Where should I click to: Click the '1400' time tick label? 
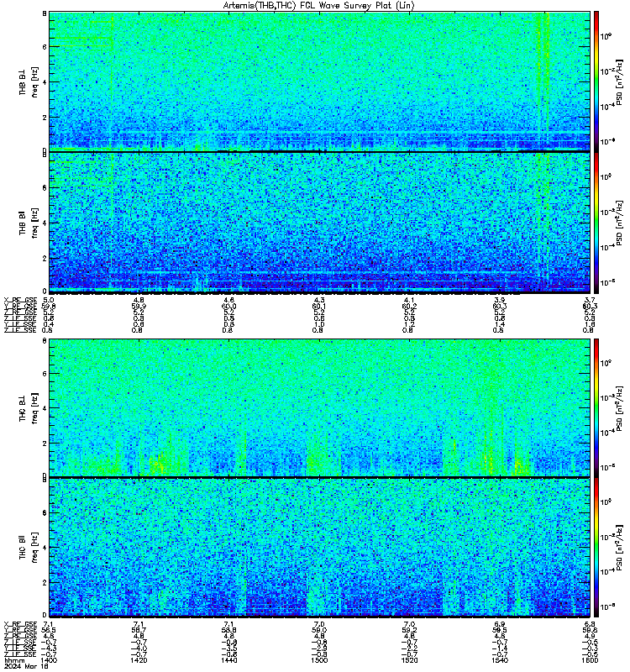(49, 660)
